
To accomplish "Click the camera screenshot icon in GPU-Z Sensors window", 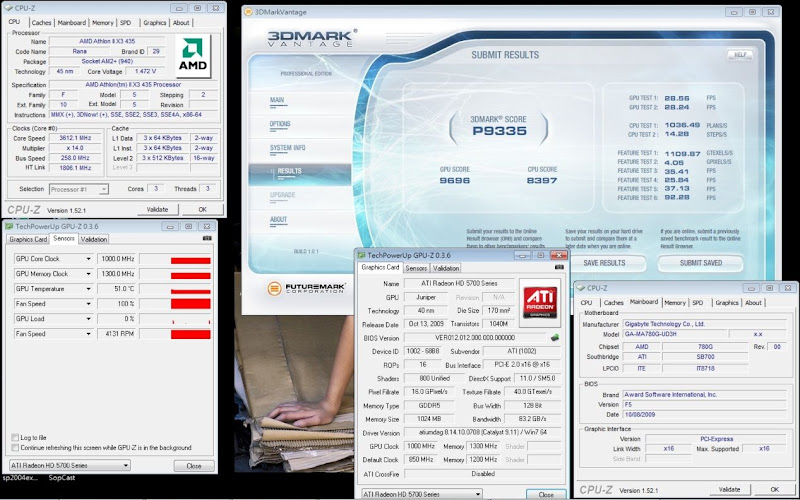I will coord(207,238).
